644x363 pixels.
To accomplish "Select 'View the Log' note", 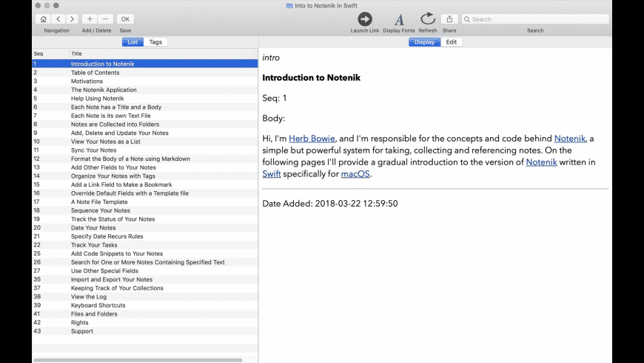I will click(145, 297).
